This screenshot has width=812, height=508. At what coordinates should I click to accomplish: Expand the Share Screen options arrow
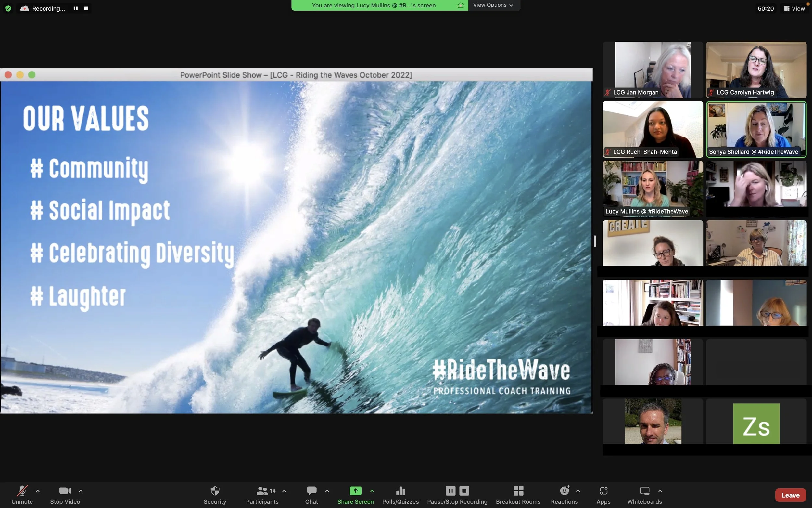[x=372, y=491]
